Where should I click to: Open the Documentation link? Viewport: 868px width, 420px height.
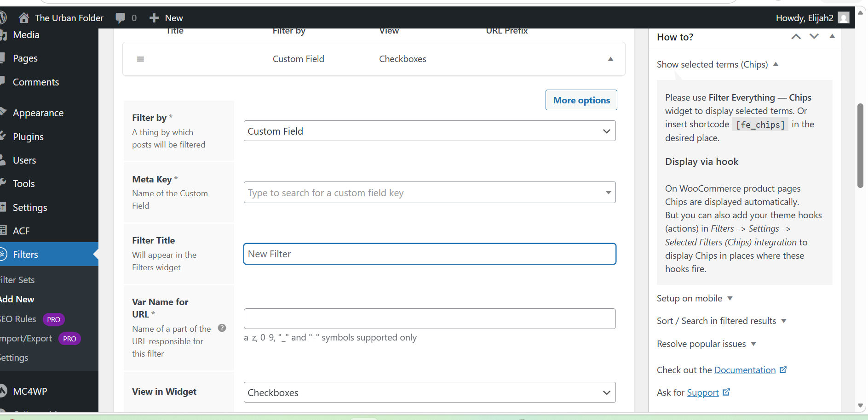[x=745, y=370]
